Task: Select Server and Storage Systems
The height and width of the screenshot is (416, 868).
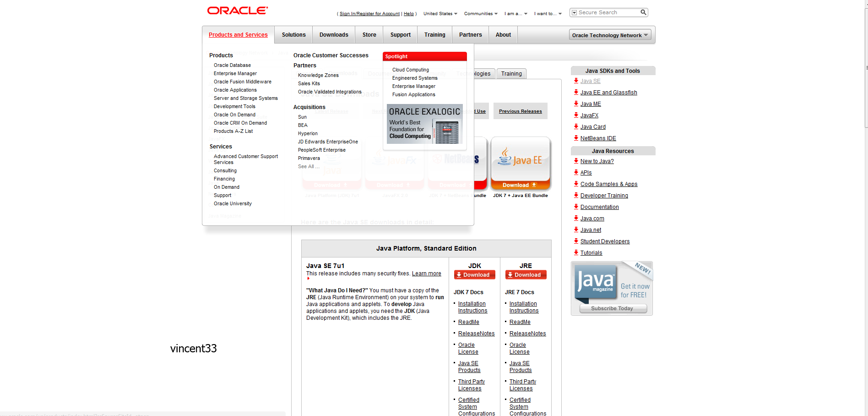Action: tap(245, 98)
